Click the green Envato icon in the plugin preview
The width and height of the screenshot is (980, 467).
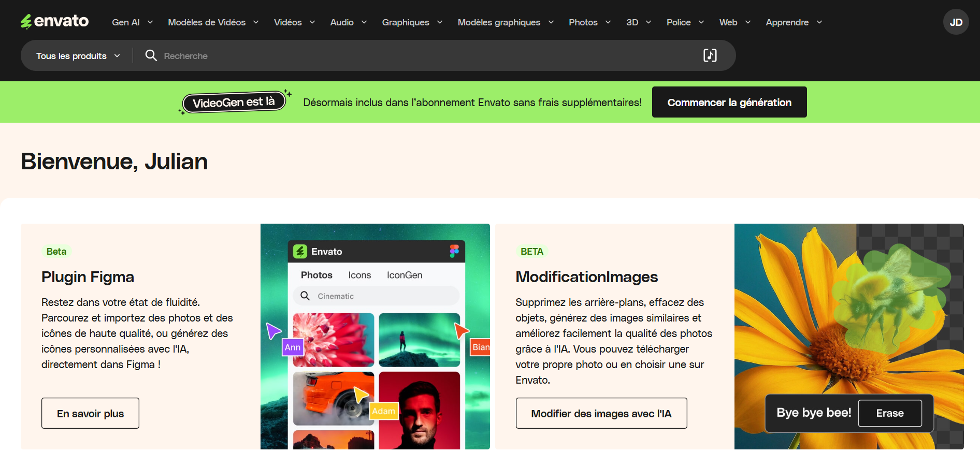pos(300,252)
